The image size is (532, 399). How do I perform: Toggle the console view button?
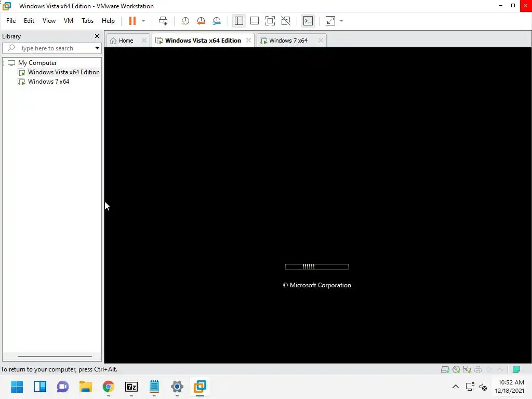click(x=308, y=21)
